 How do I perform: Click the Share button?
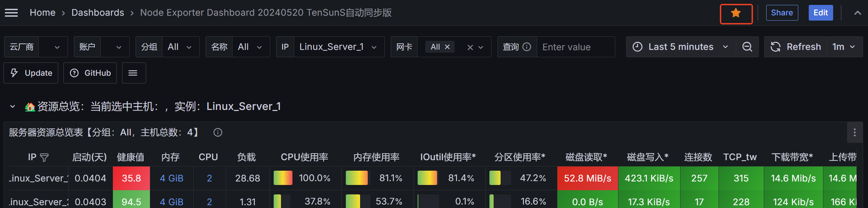[782, 13]
